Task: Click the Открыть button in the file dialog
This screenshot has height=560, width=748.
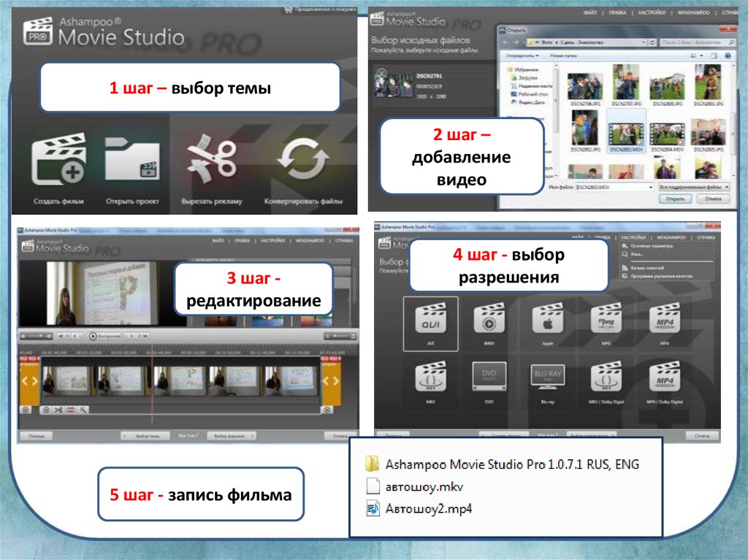Action: tap(675, 199)
